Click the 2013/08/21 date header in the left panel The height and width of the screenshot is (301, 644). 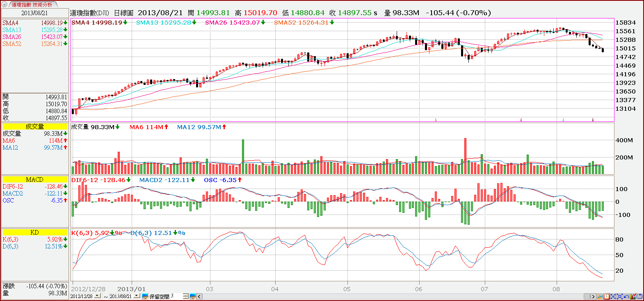click(x=35, y=13)
